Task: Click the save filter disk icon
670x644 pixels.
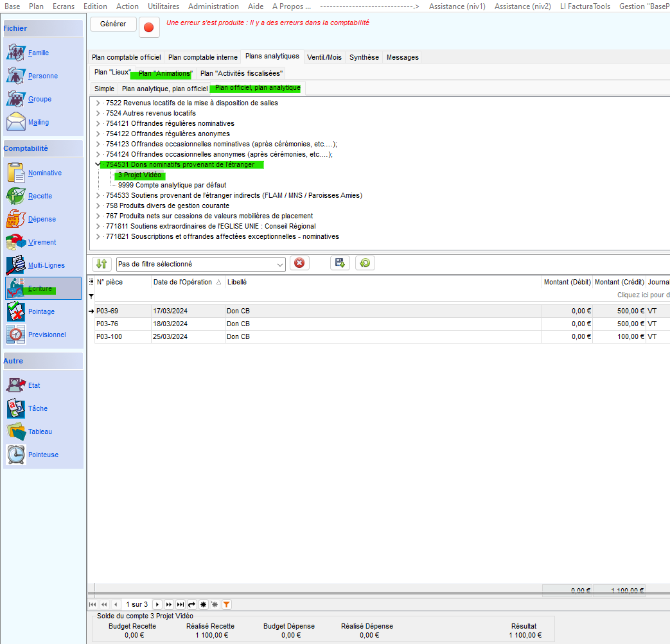Action: (340, 263)
